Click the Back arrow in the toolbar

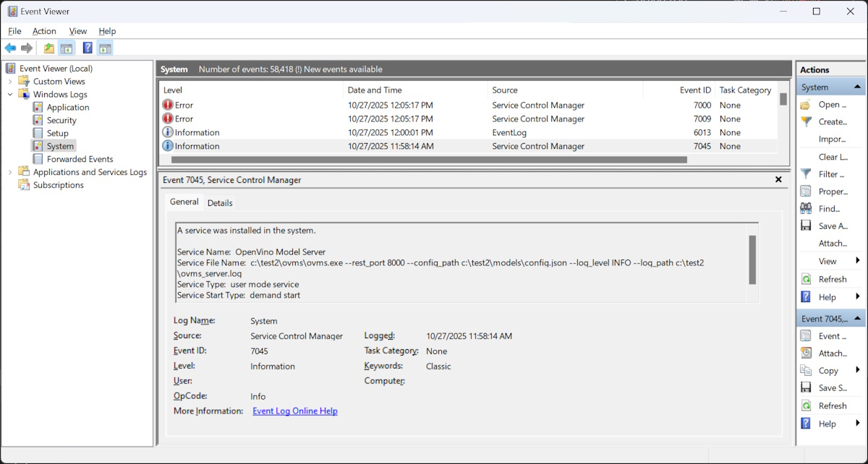[x=10, y=48]
